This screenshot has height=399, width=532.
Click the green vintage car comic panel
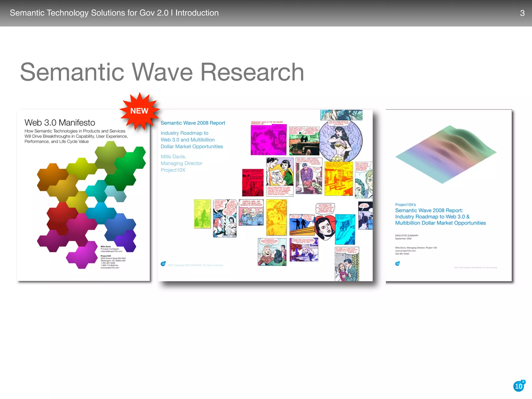(304, 141)
